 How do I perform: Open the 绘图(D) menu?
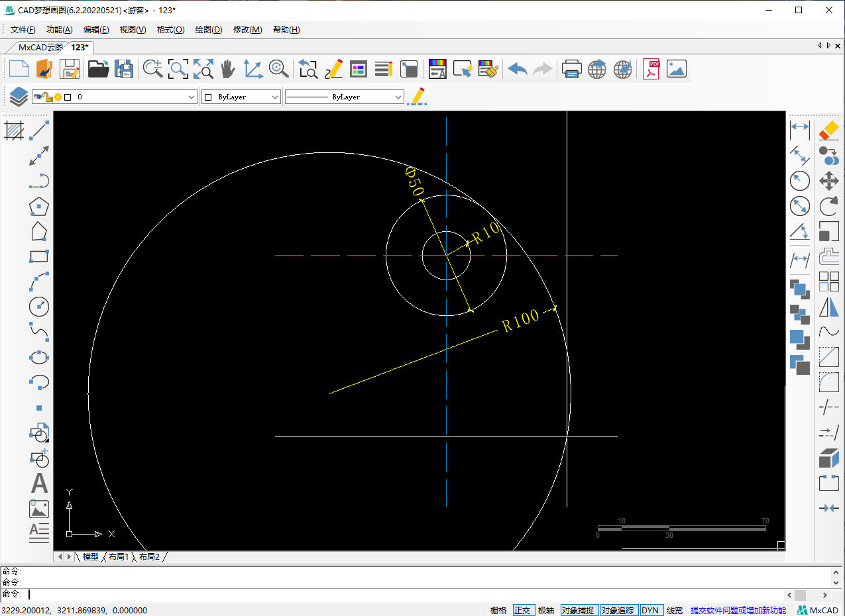[x=209, y=30]
